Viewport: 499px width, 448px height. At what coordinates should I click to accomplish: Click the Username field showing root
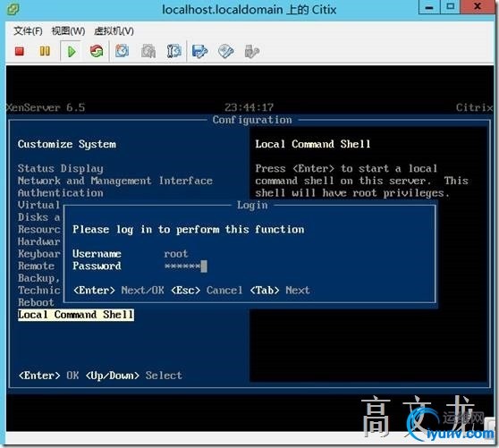coord(176,254)
